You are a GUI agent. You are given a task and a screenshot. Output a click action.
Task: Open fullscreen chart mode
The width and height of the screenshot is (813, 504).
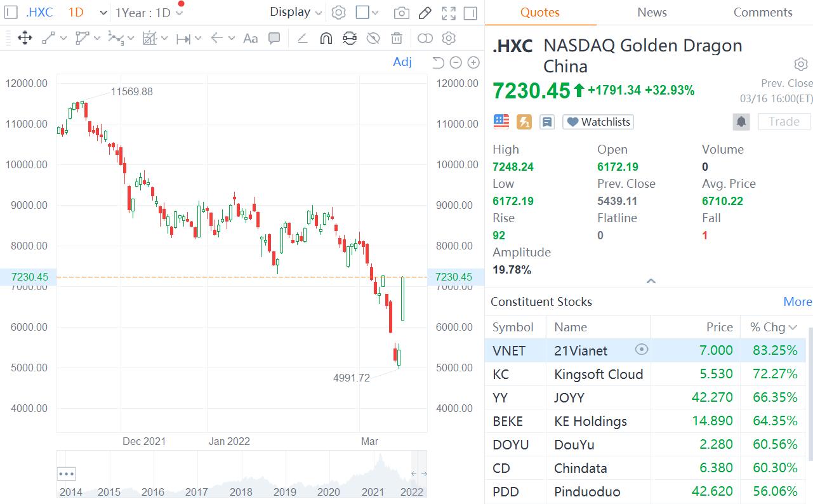point(449,13)
